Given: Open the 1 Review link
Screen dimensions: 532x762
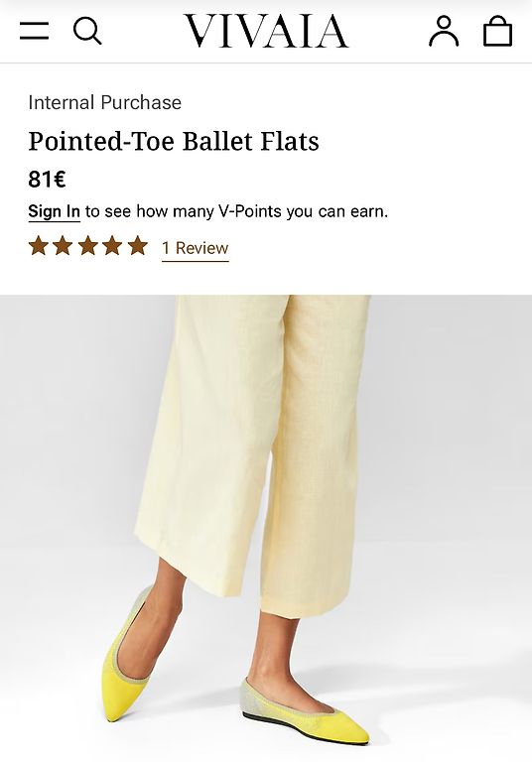Looking at the screenshot, I should click(x=195, y=248).
